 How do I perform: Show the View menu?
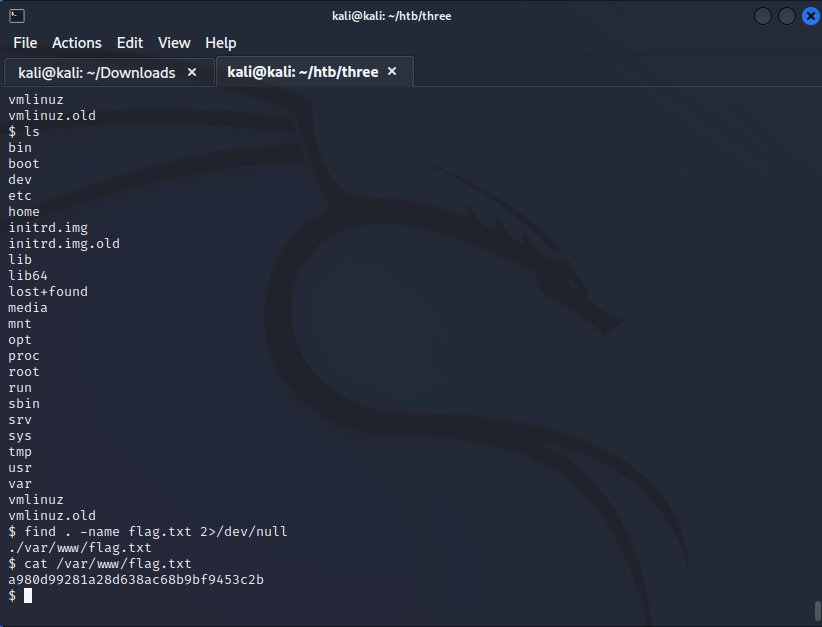click(174, 43)
